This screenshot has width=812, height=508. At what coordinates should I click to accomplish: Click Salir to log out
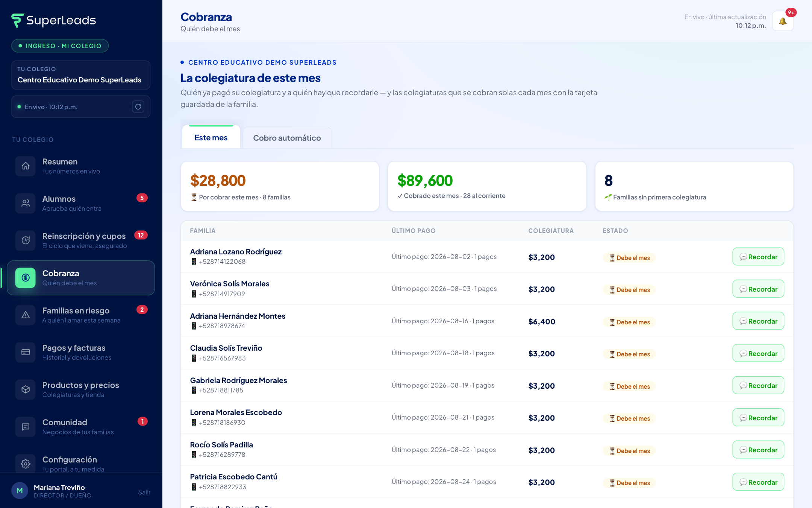(144, 492)
